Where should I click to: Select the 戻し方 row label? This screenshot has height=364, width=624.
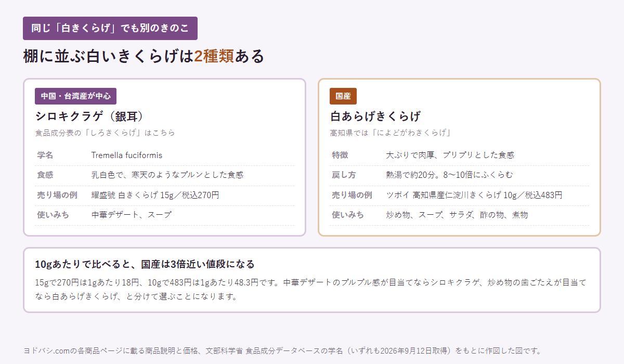coord(344,175)
